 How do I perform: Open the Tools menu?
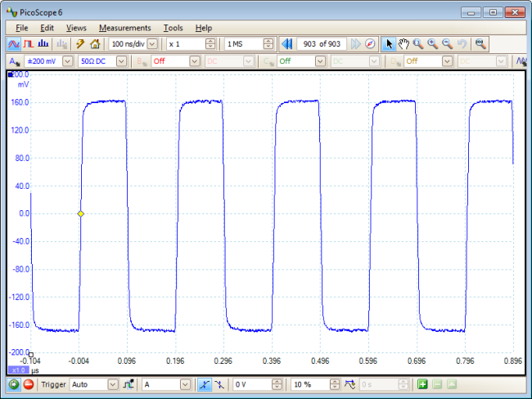tap(173, 28)
